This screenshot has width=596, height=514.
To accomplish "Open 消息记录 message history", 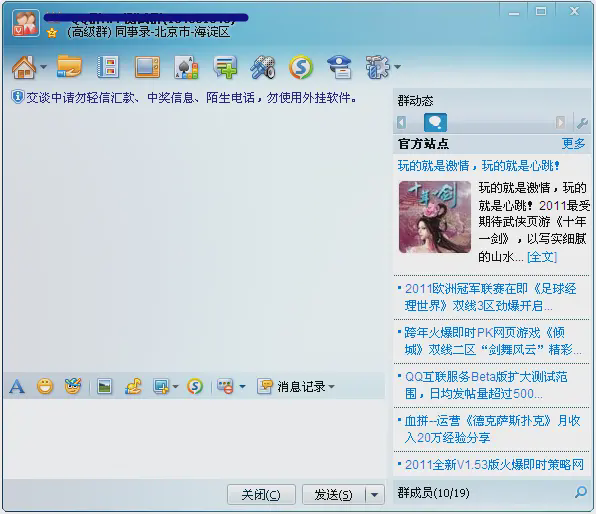I will point(292,387).
